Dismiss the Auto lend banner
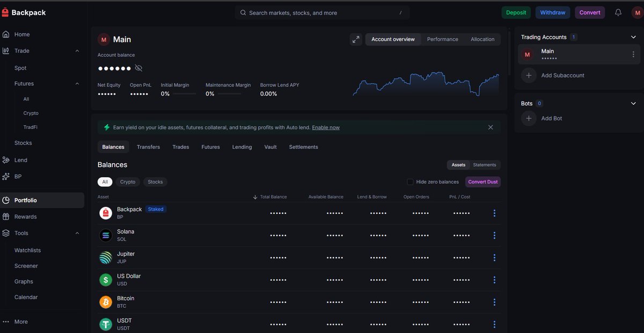This screenshot has width=644, height=333. tap(491, 127)
